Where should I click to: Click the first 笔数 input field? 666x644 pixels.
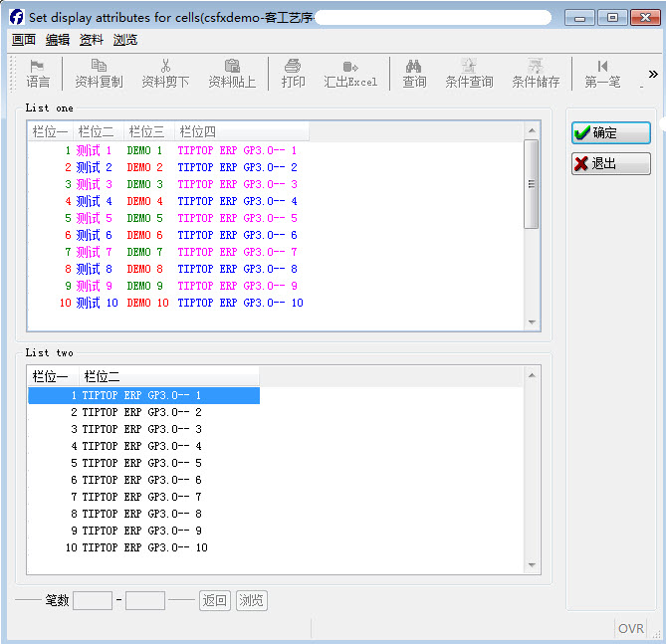(x=93, y=601)
